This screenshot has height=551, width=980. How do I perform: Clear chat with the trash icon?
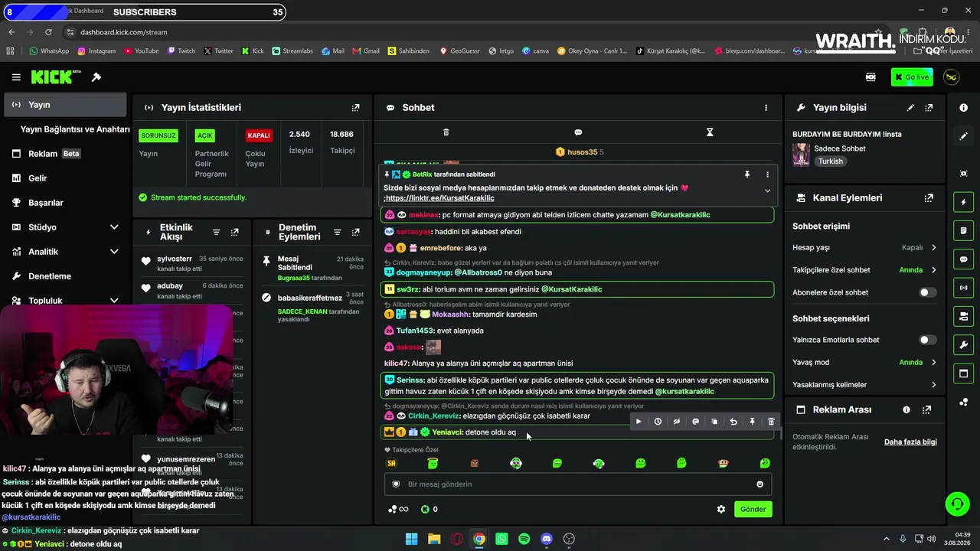click(x=446, y=132)
